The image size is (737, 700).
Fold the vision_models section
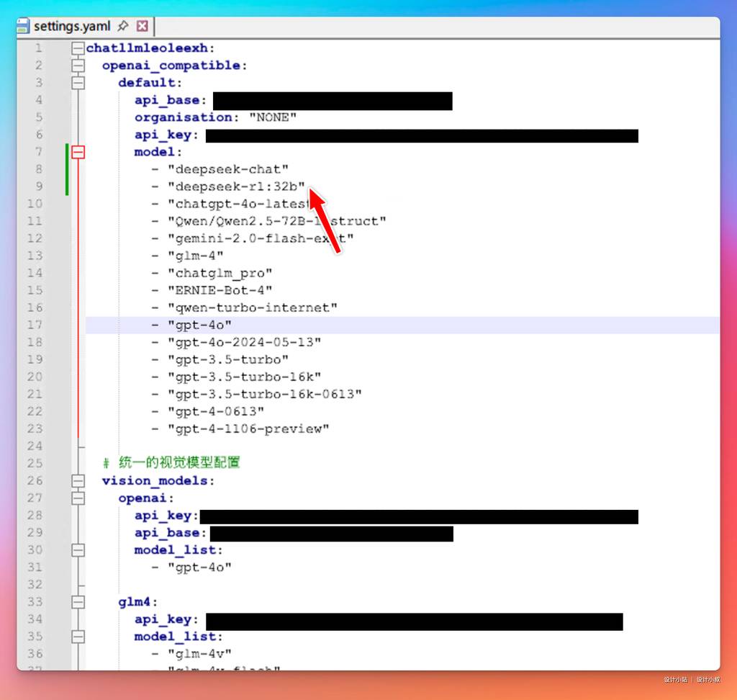pyautogui.click(x=78, y=480)
